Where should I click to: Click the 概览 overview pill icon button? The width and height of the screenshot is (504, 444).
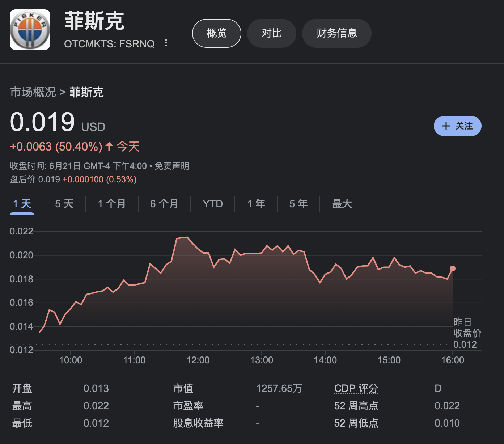pos(216,33)
